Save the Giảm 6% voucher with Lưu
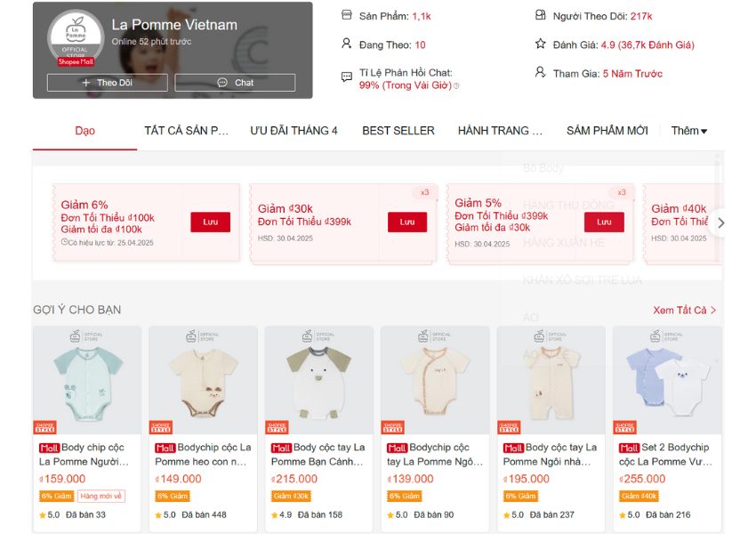This screenshot has width=756, height=534. 210,222
